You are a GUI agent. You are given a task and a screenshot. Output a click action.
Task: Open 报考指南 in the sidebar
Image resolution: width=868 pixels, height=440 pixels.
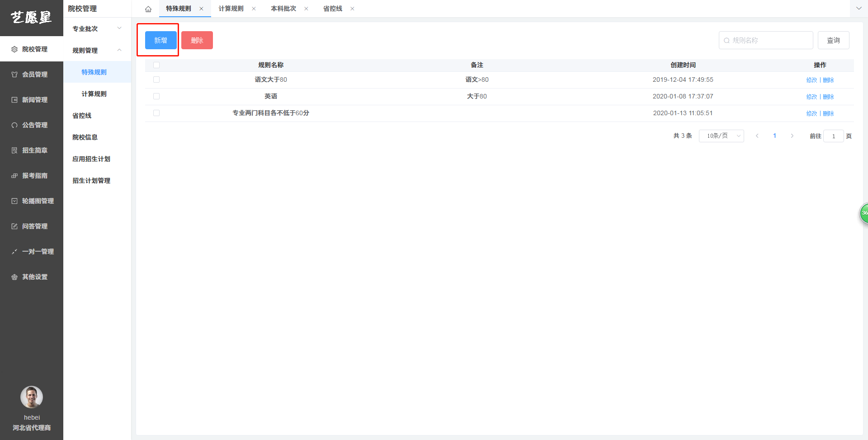(32, 175)
